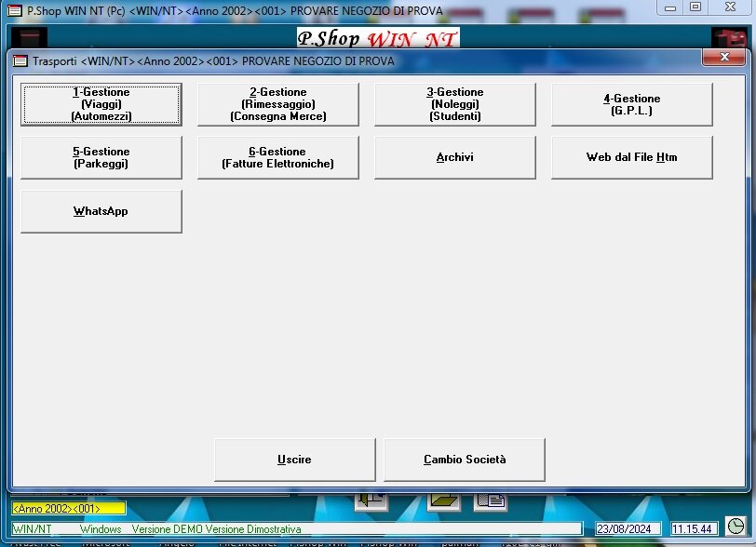Open 2-Gestione Rimessaggio Consegna Merce
This screenshot has width=756, height=547.
pos(277,104)
